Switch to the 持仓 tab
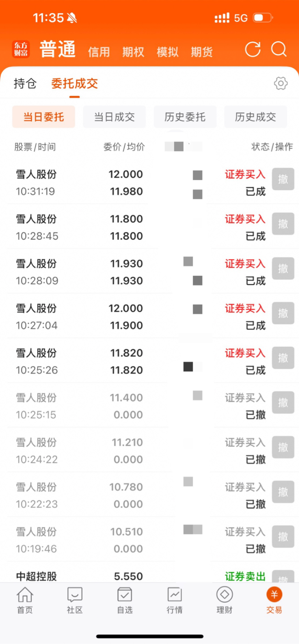 click(x=25, y=83)
